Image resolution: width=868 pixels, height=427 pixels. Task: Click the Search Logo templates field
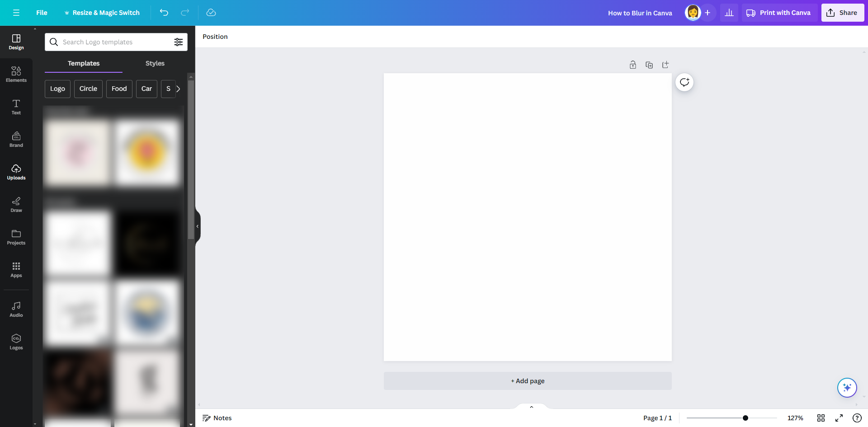tap(116, 42)
